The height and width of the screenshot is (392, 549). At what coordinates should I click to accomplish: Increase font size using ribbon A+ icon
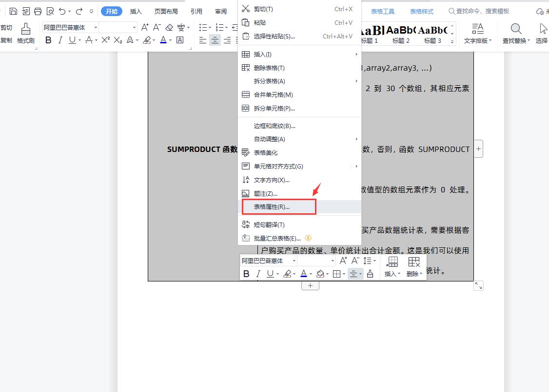tap(145, 27)
